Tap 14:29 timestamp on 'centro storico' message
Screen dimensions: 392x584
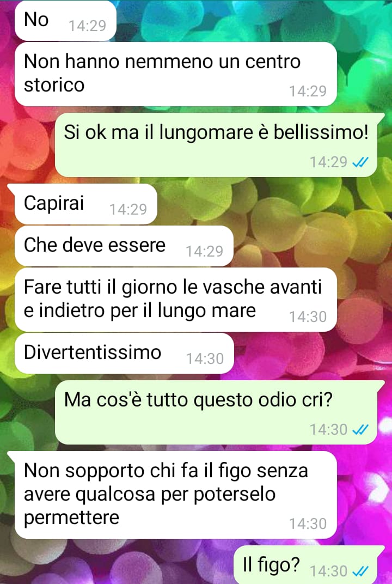coord(308,92)
